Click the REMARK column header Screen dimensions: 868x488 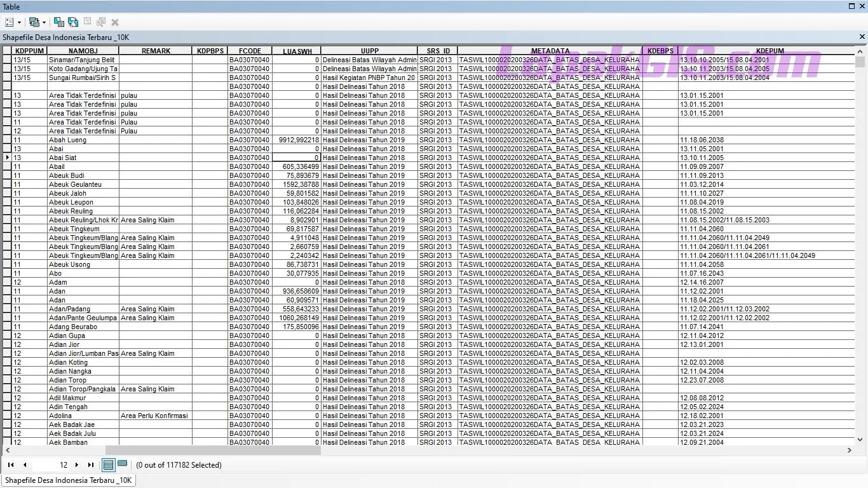[x=156, y=51]
